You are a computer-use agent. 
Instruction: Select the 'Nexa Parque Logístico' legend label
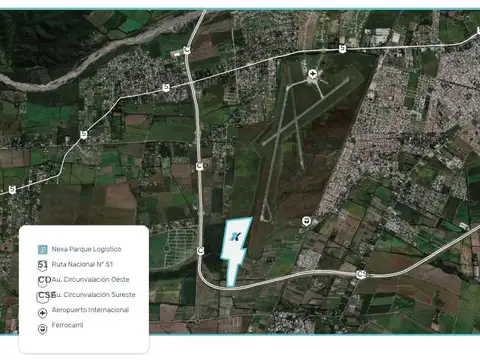pyautogui.click(x=86, y=249)
